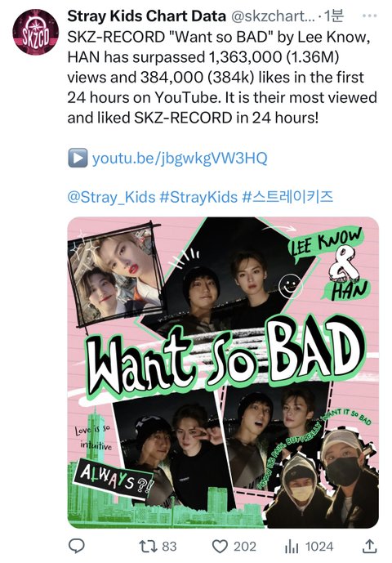Open the reply speech bubble icon
392x563 pixels.
[x=76, y=546]
